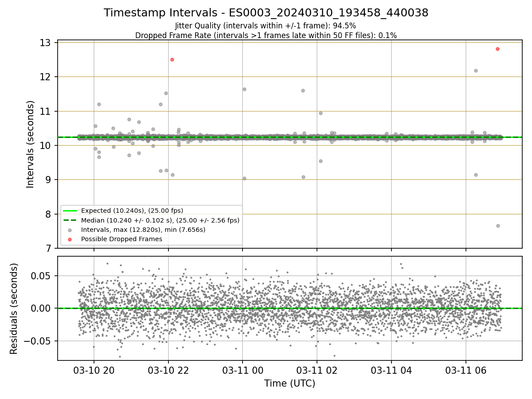Click the dashed dark green line sample in legend
Image resolution: width=532 pixels, height=399 pixels.
tap(70, 220)
